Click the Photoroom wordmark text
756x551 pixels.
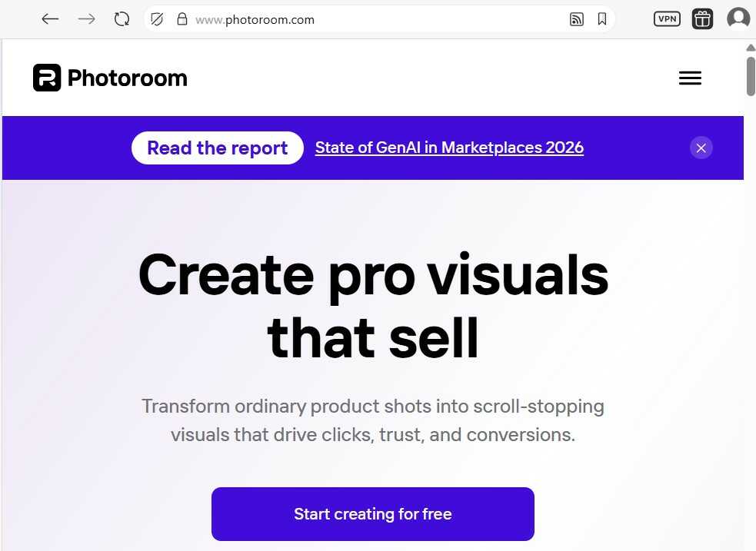click(x=128, y=78)
